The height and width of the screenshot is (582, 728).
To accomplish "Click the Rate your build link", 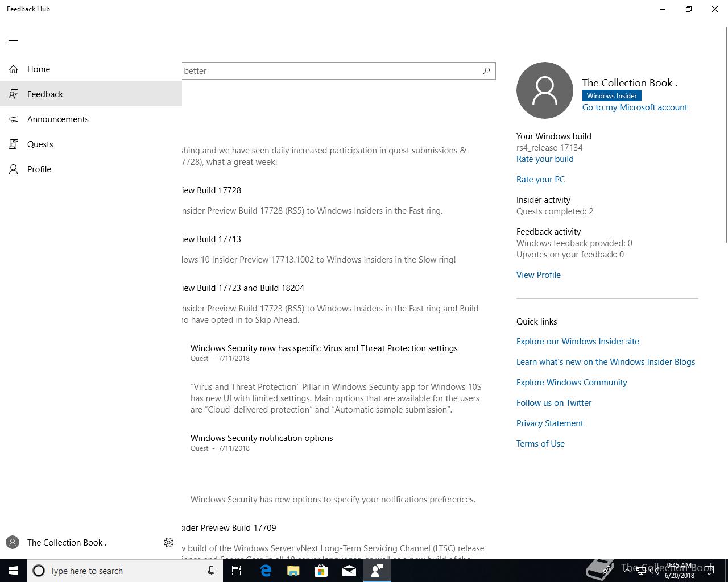I will [x=545, y=159].
